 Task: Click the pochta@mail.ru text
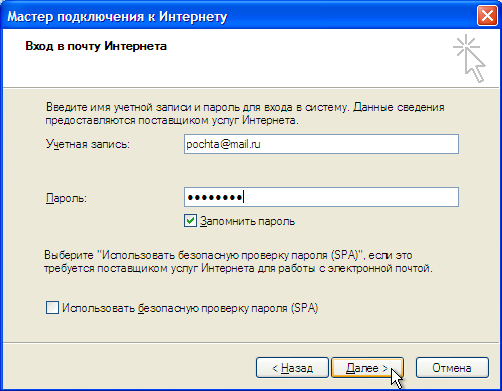point(223,144)
